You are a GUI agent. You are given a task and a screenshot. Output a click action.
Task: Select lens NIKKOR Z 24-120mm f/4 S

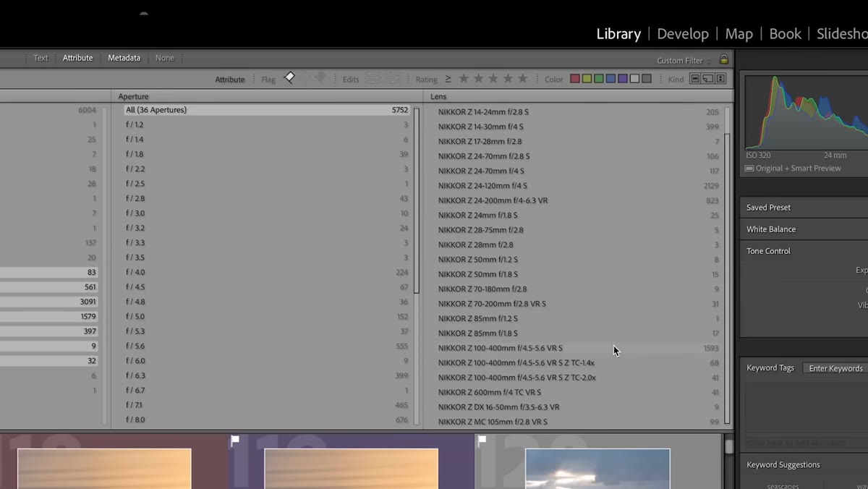[x=578, y=186]
